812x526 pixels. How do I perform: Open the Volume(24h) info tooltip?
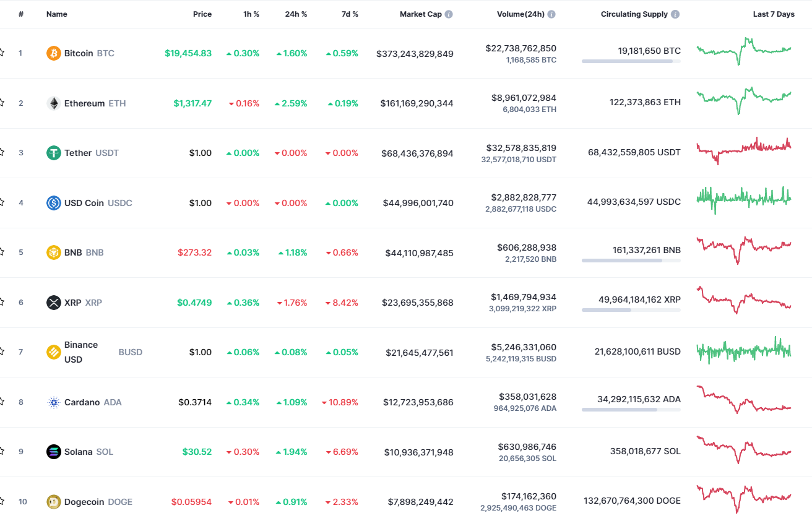click(x=551, y=14)
